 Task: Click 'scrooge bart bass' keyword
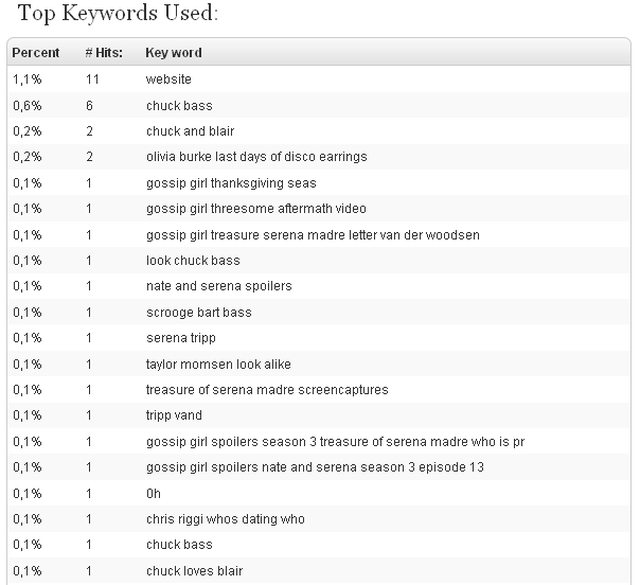(x=199, y=313)
